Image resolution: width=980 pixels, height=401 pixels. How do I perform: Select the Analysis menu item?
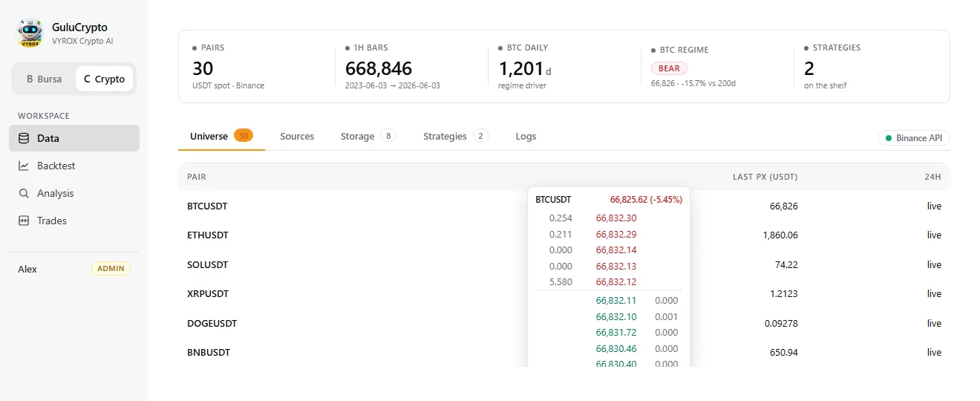(x=74, y=193)
